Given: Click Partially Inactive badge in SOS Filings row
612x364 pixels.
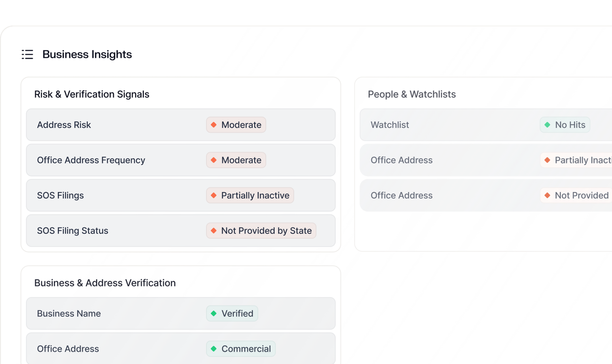Looking at the screenshot, I should point(250,195).
